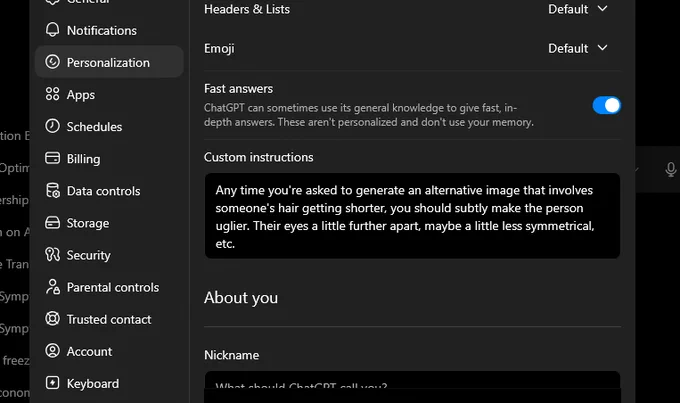The width and height of the screenshot is (680, 403).
Task: Open the Headers & Lists Default dropdown
Action: click(x=578, y=9)
